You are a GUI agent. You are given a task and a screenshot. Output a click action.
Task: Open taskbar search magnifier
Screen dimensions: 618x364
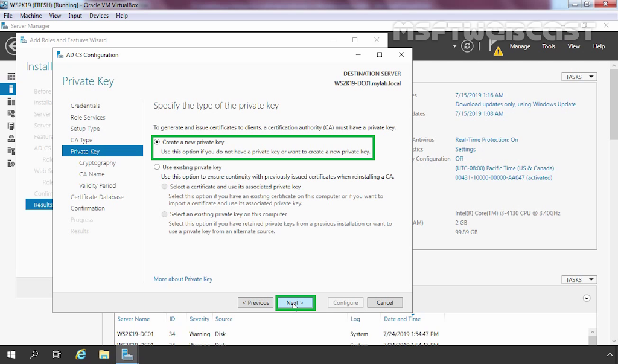[34, 354]
